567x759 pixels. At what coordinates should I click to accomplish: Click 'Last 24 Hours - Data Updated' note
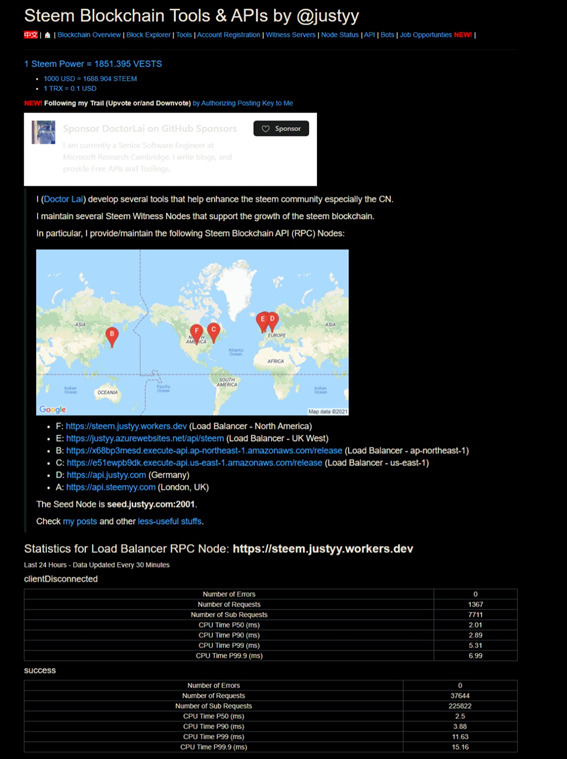point(97,565)
